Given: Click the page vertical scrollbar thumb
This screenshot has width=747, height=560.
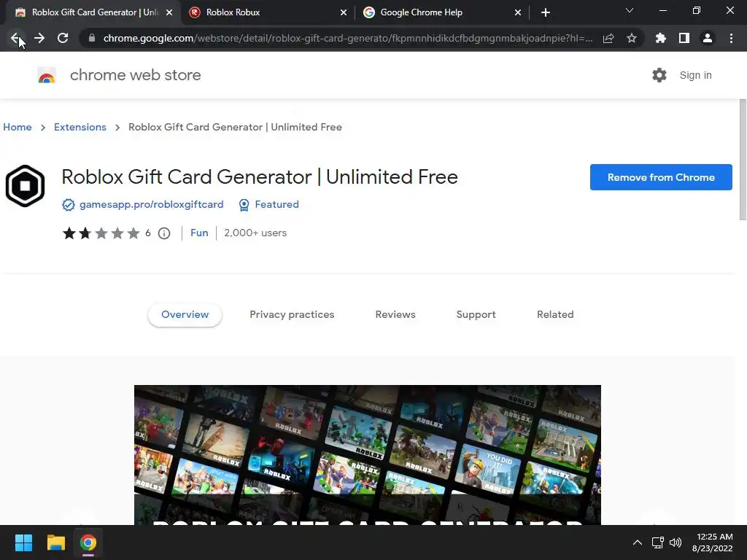Looking at the screenshot, I should coord(743,160).
